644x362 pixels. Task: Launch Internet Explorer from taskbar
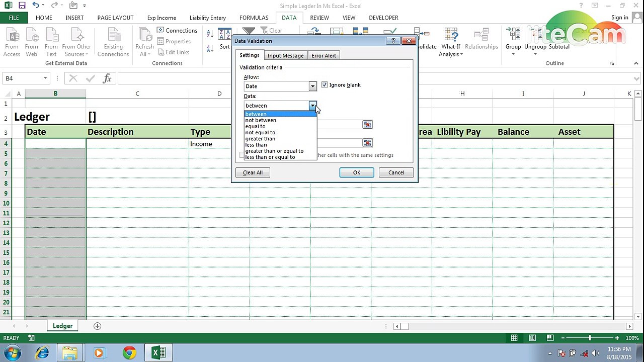pos(42,353)
